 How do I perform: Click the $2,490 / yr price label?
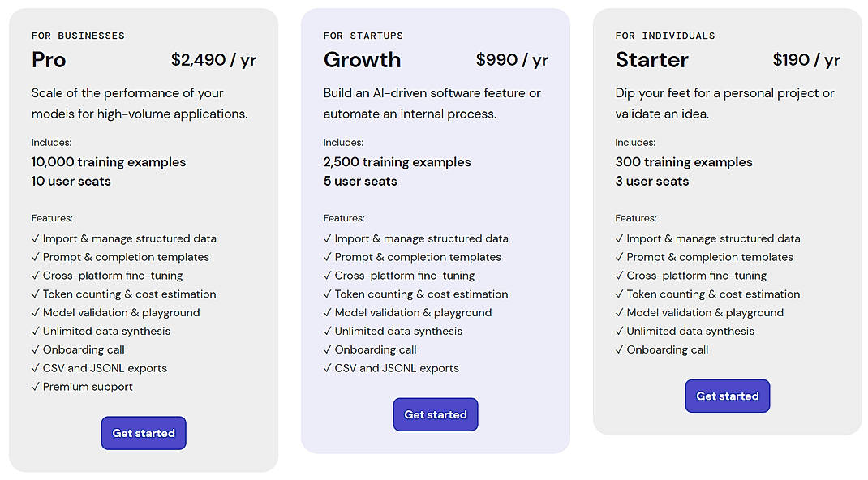tap(213, 59)
